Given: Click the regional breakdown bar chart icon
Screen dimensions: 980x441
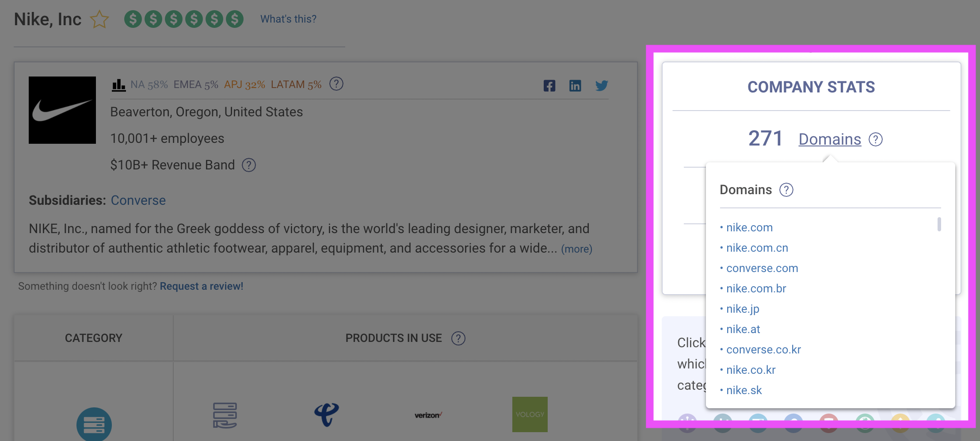Looking at the screenshot, I should (x=118, y=84).
